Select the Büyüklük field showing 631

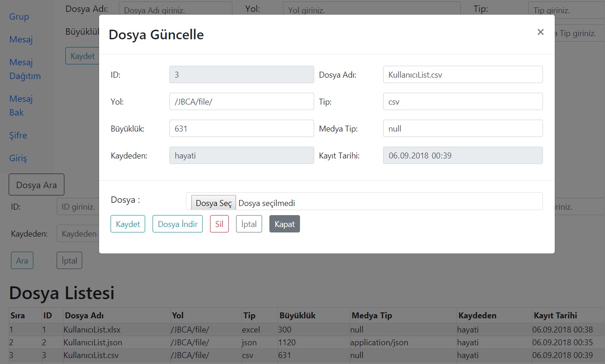click(241, 128)
